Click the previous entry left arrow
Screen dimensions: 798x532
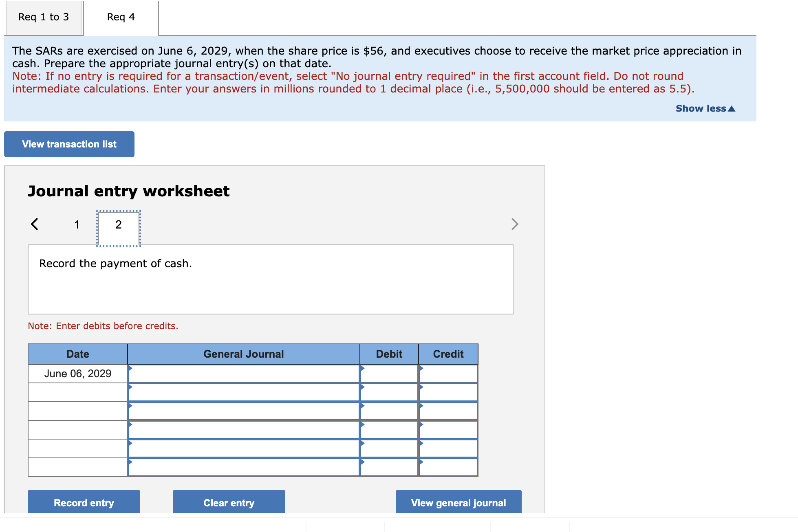point(35,224)
